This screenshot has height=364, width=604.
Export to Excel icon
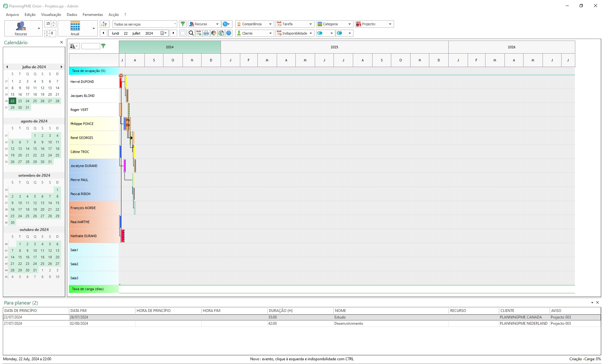(x=221, y=33)
